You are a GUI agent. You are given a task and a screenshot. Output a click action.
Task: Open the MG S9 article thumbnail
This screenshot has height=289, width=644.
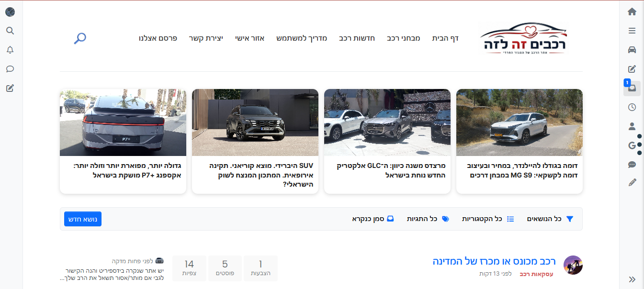click(520, 122)
